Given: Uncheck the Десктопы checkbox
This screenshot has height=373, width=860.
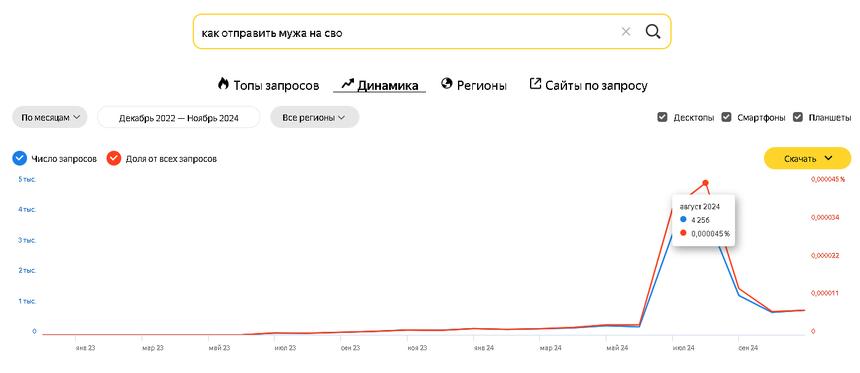Looking at the screenshot, I should 663,117.
